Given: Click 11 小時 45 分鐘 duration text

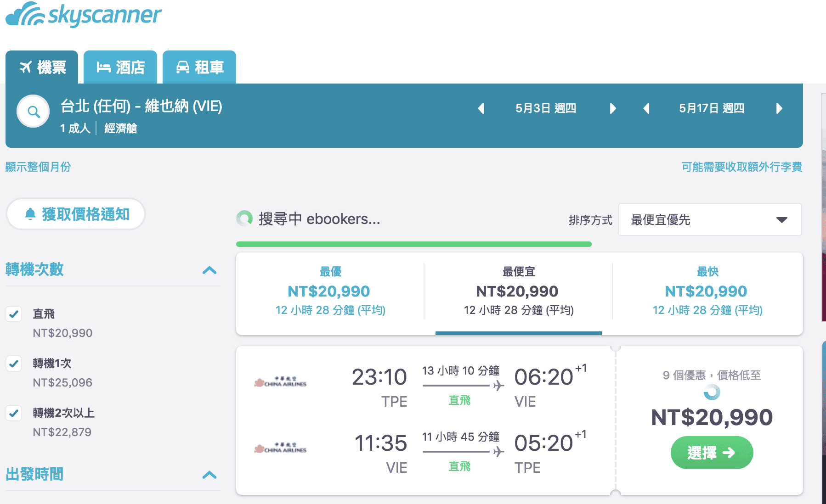Looking at the screenshot, I should click(x=461, y=437).
